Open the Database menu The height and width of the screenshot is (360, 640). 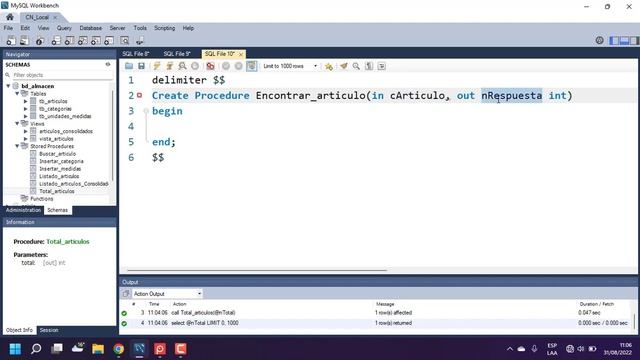coord(91,28)
